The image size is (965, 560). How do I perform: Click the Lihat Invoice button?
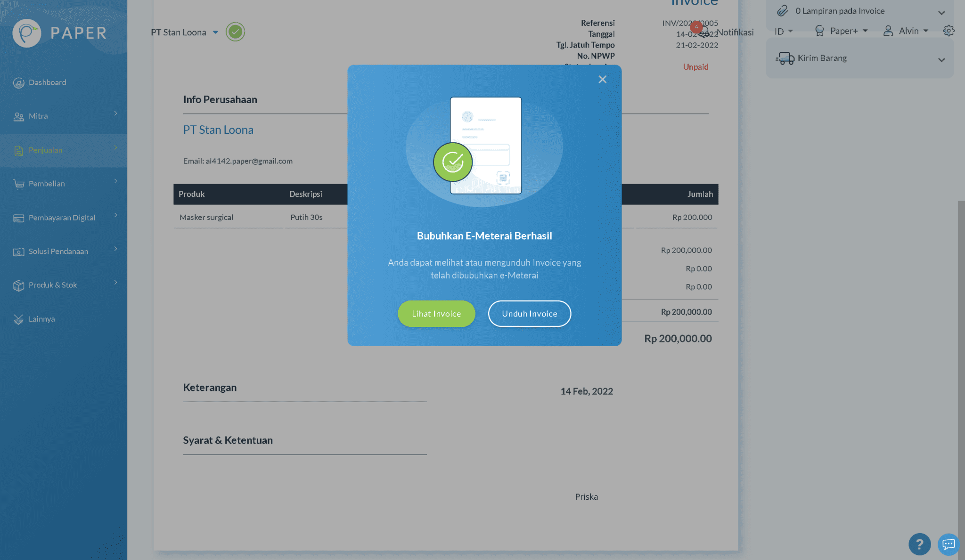coord(436,314)
